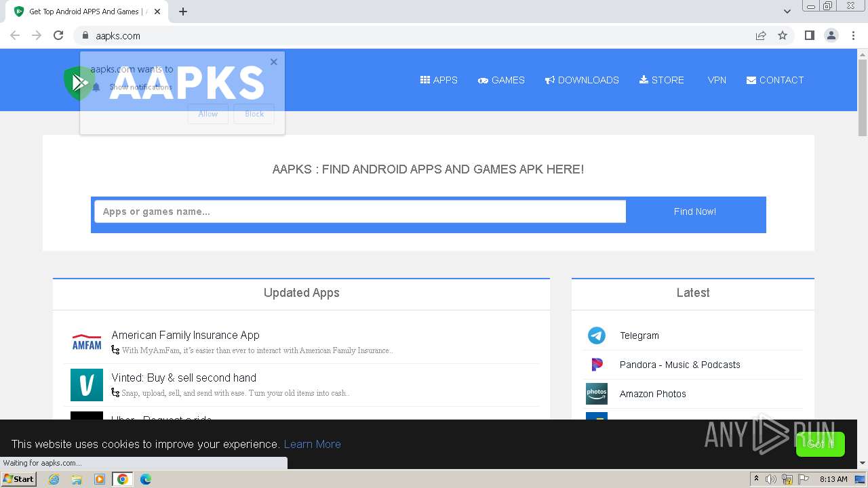Open Chrome three-dot menu
The height and width of the screenshot is (488, 868).
[x=853, y=35]
